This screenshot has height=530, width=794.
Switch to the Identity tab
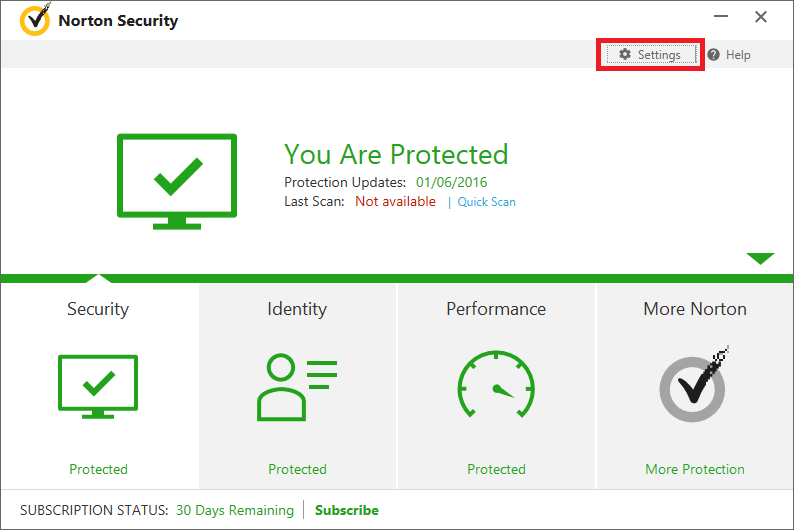pos(297,309)
